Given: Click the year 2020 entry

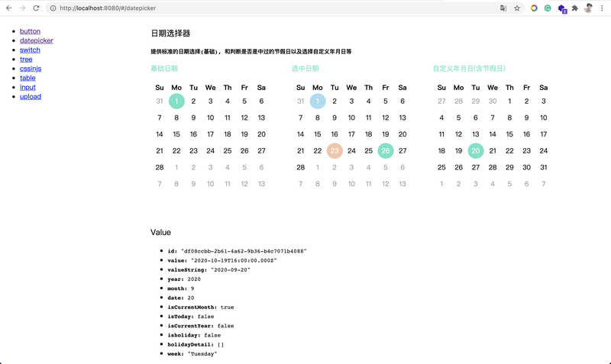Looking at the screenshot, I should 184,279.
